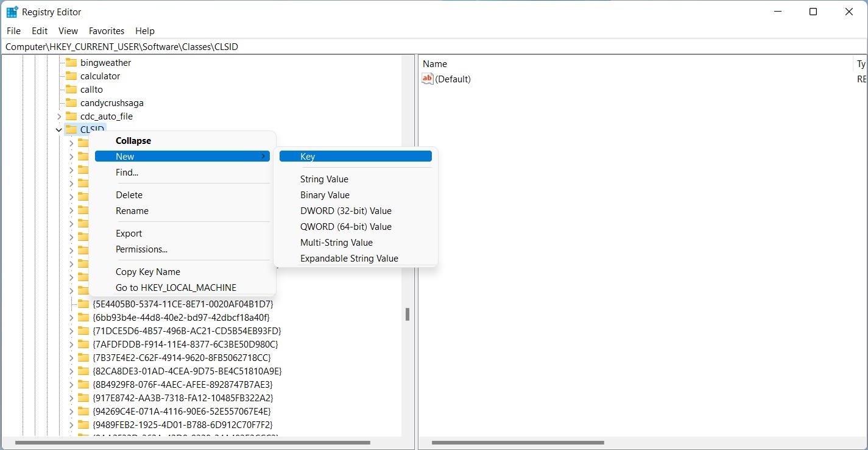Click the calculator folder icon

71,76
